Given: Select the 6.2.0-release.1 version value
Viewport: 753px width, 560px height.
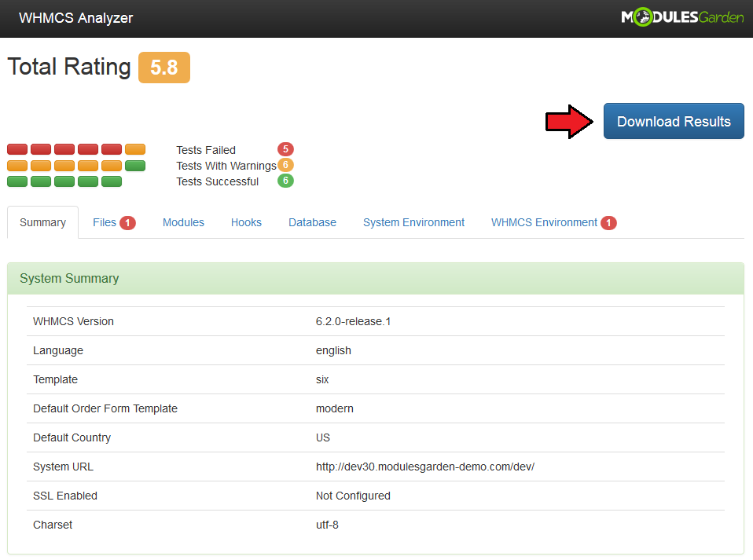Looking at the screenshot, I should 354,321.
